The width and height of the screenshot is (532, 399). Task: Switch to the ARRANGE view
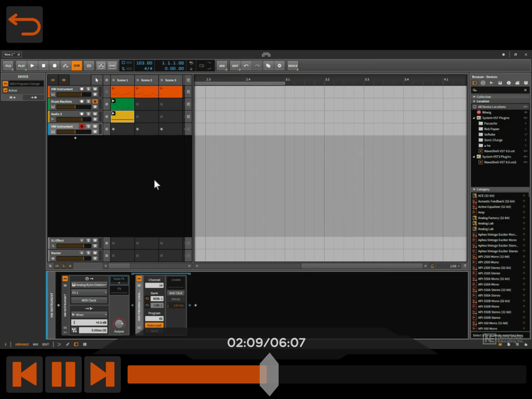(22, 344)
